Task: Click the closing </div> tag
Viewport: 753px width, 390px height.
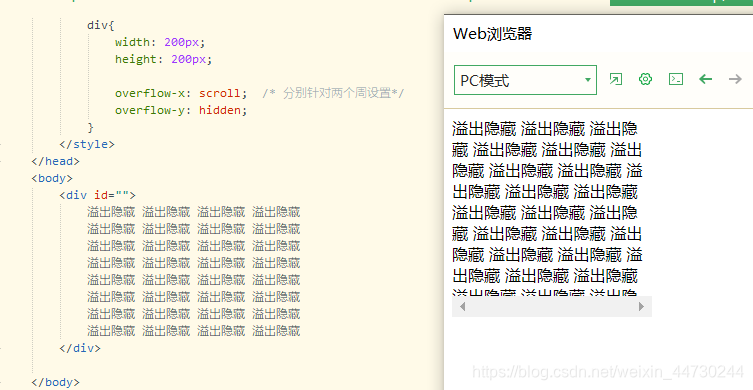Action: click(80, 348)
